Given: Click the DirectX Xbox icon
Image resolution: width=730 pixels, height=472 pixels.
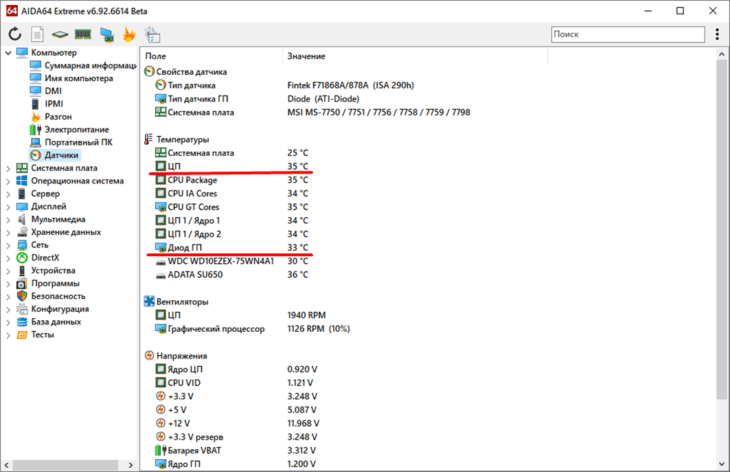Looking at the screenshot, I should pos(22,257).
